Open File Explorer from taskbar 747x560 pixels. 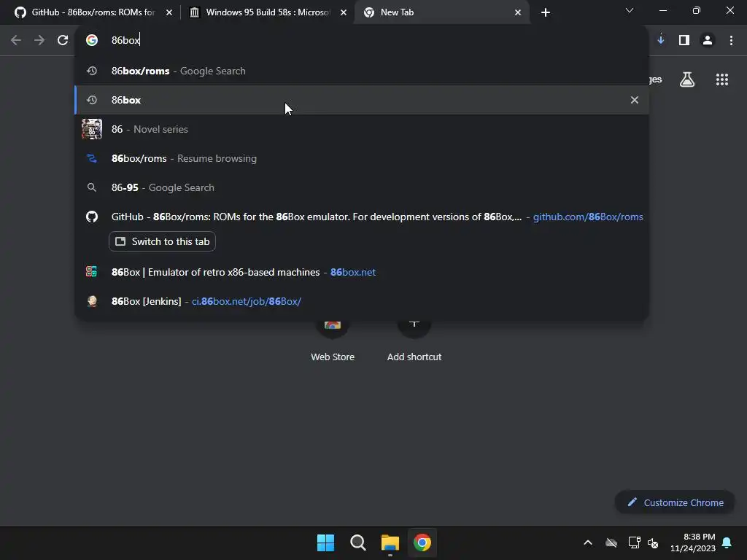(390, 542)
